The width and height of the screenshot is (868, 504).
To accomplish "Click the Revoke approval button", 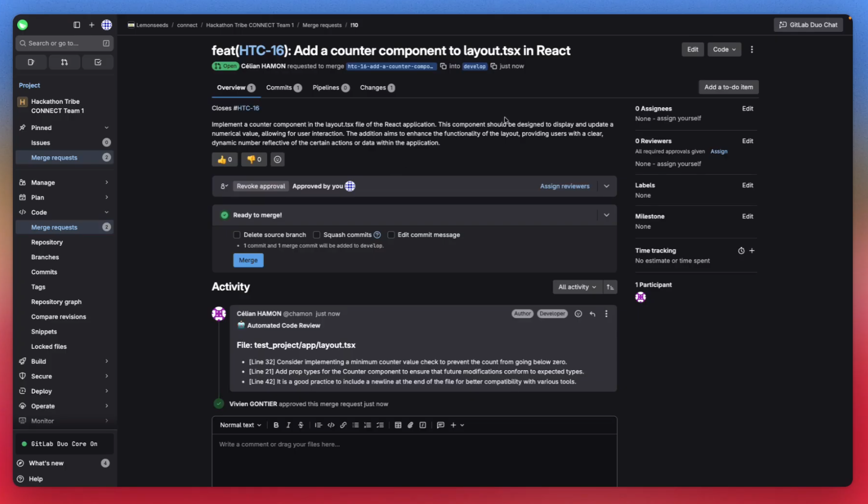I will 261,186.
